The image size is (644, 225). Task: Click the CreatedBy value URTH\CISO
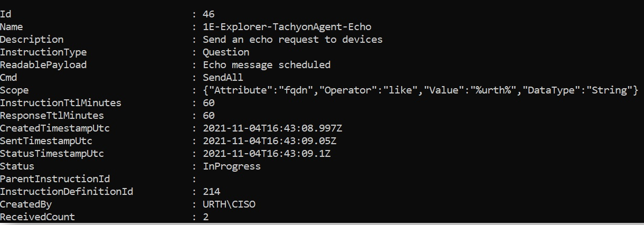[x=229, y=204]
